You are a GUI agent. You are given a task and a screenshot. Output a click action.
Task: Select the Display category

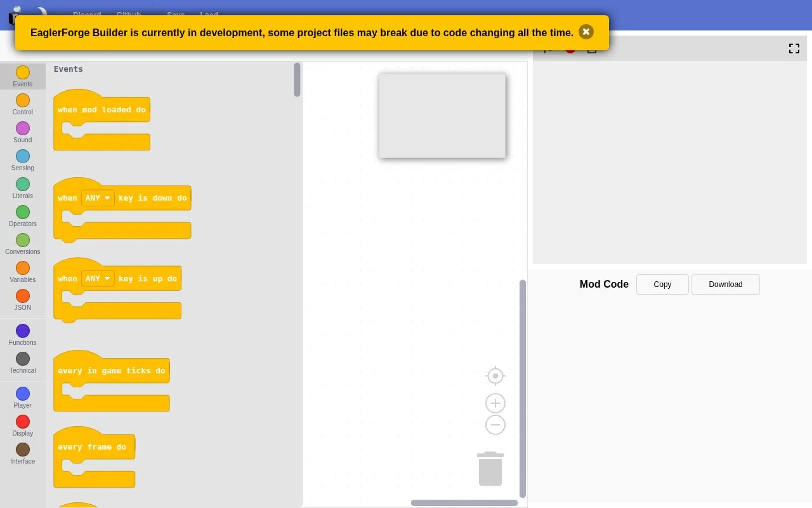coord(23,425)
